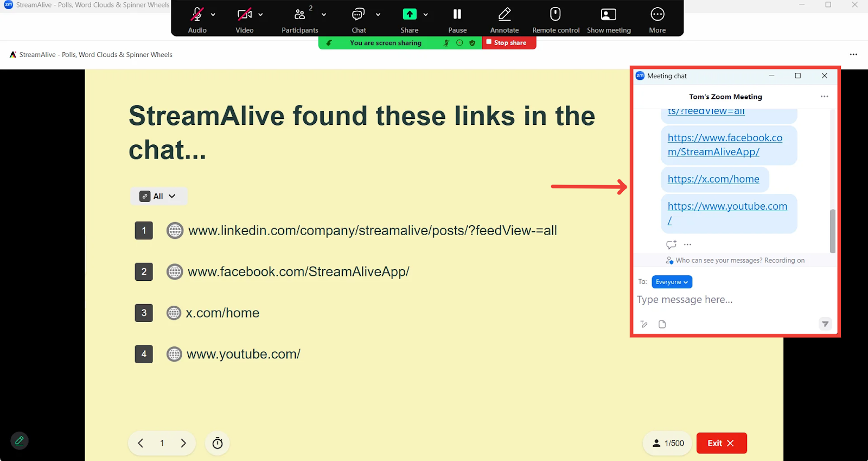Image resolution: width=868 pixels, height=461 pixels.
Task: Click the StreamAlive logo next to the app title
Action: (13, 54)
